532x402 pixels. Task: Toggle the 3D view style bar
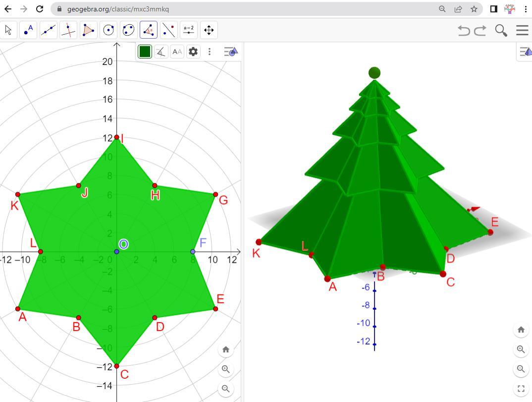click(526, 52)
